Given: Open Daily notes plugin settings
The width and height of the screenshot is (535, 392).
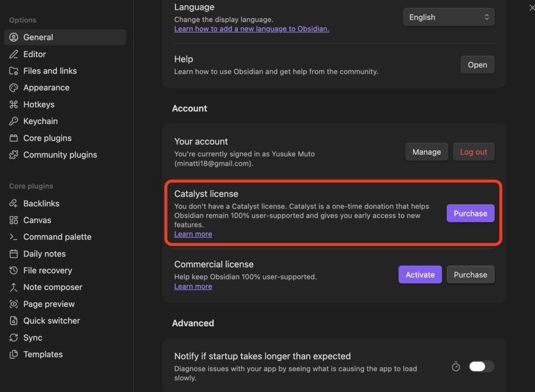Looking at the screenshot, I should point(44,254).
